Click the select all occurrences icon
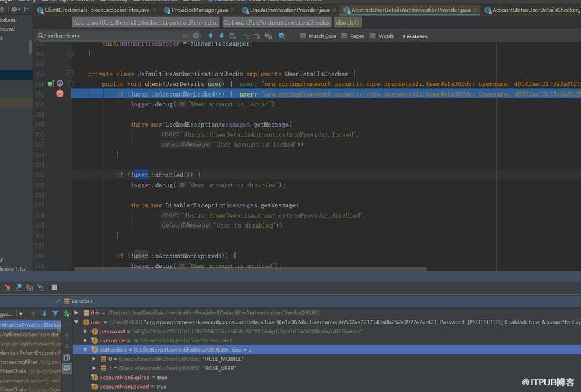The width and height of the screenshot is (581, 392). click(268, 36)
